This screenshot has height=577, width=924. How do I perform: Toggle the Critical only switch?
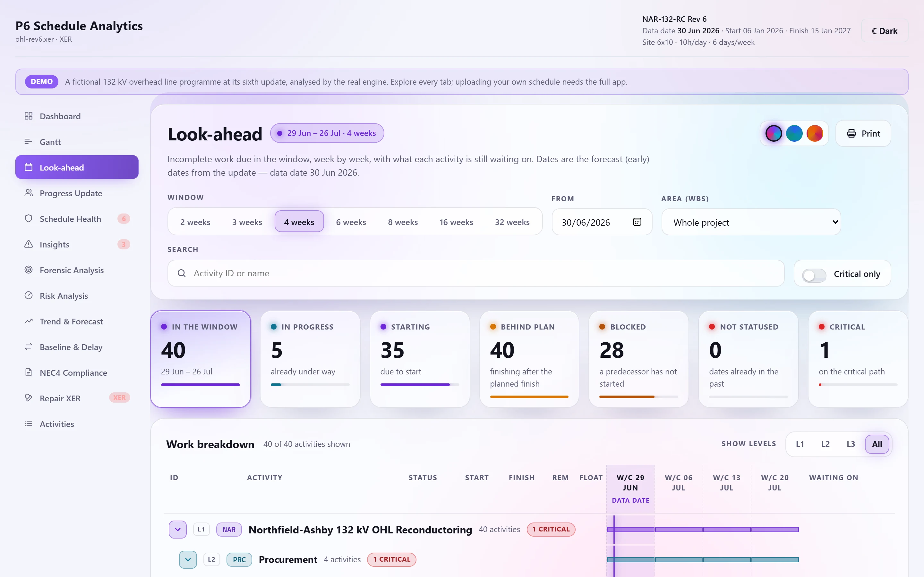pos(814,275)
